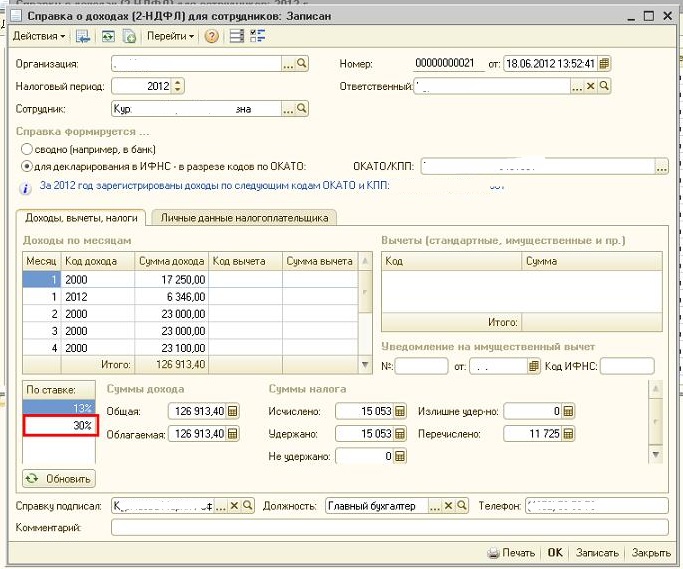Click magnifier icon beside Организация field

(302, 63)
